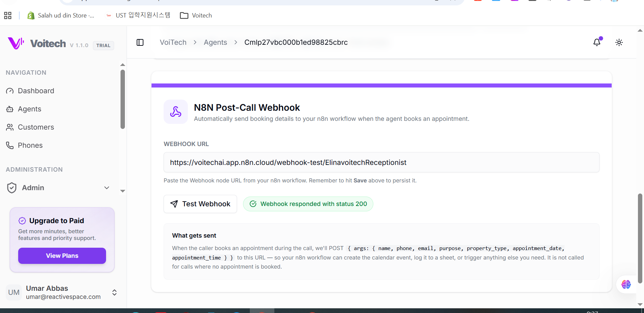Image resolution: width=644 pixels, height=313 pixels.
Task: Click the N8N webhook icon
Action: (176, 112)
